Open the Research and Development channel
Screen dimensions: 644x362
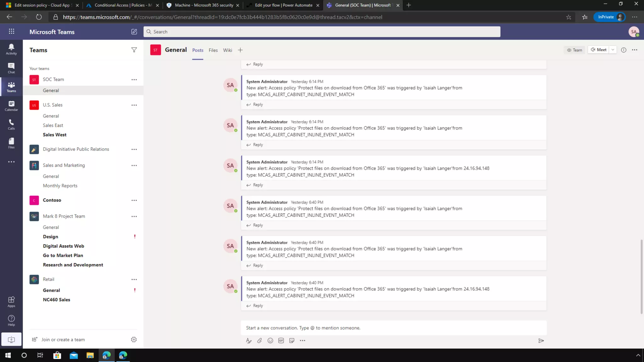coord(73,265)
